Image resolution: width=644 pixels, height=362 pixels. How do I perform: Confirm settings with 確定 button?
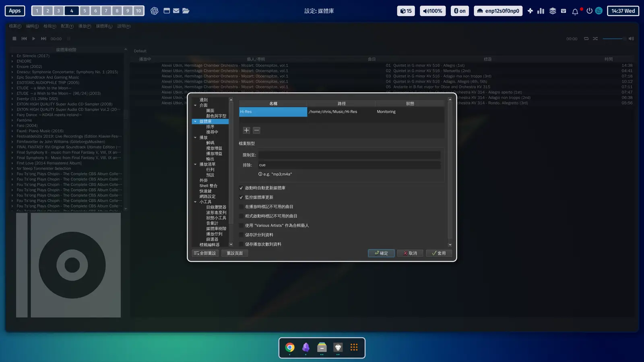point(381,253)
